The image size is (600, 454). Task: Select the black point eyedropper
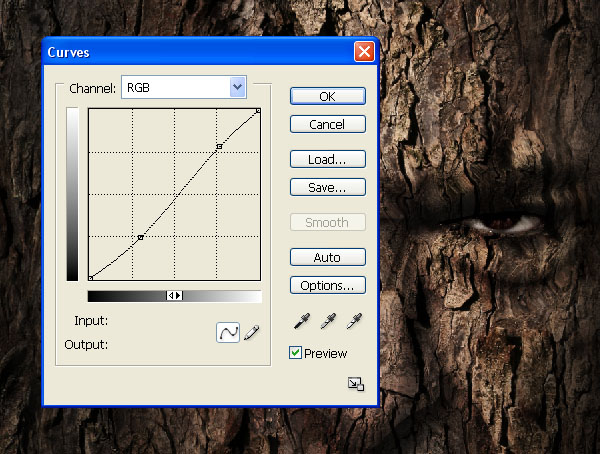pos(299,322)
